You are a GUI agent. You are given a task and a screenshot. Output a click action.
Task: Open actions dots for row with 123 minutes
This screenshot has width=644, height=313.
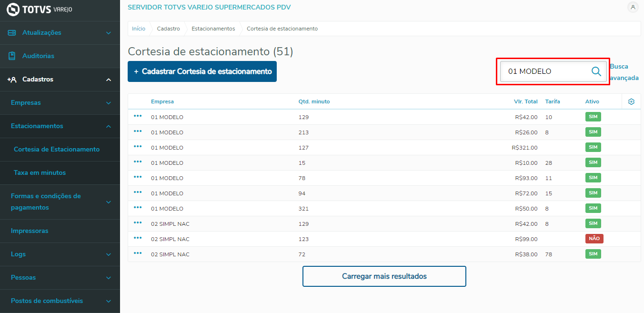138,238
